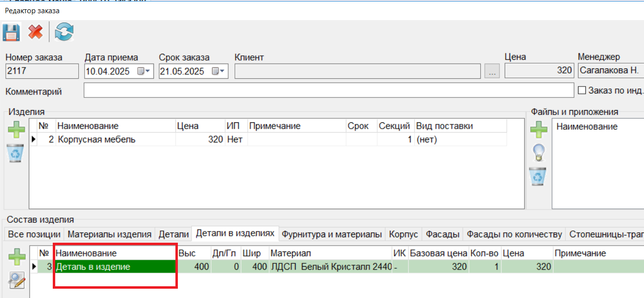Viewport: 644px width, 298px height.
Task: Click the refresh arrows icon in toolbar
Action: [64, 33]
